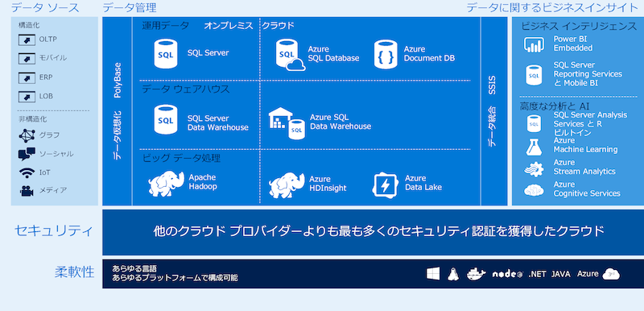The height and width of the screenshot is (311, 644).
Task: Click the データ統合 vertical label
Action: pyautogui.click(x=492, y=126)
